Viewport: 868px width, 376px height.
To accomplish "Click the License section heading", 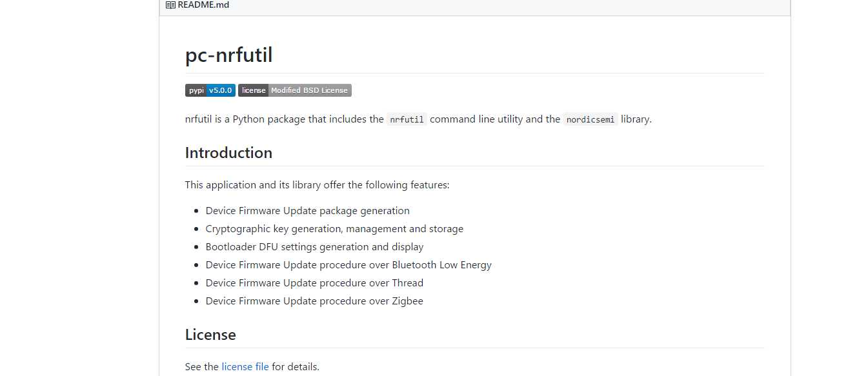I will coord(210,335).
